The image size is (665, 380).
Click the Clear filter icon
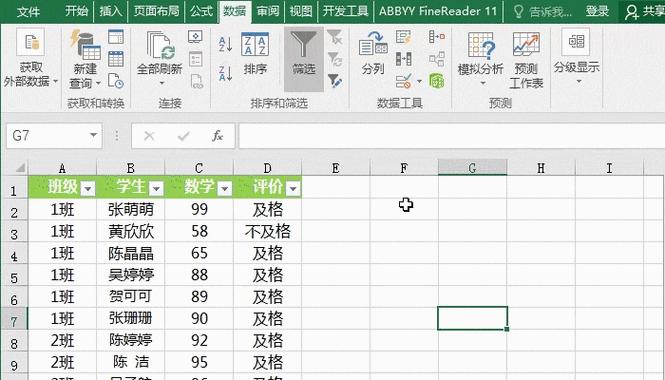(335, 37)
